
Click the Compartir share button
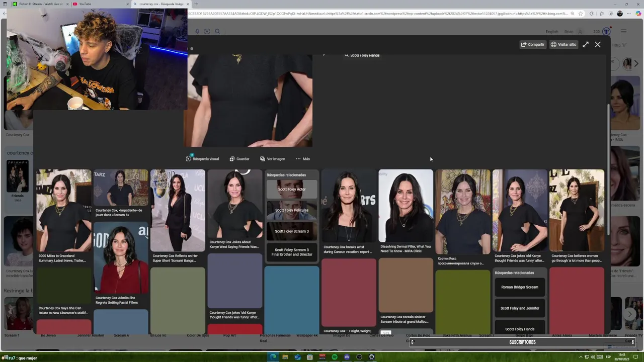pos(533,44)
